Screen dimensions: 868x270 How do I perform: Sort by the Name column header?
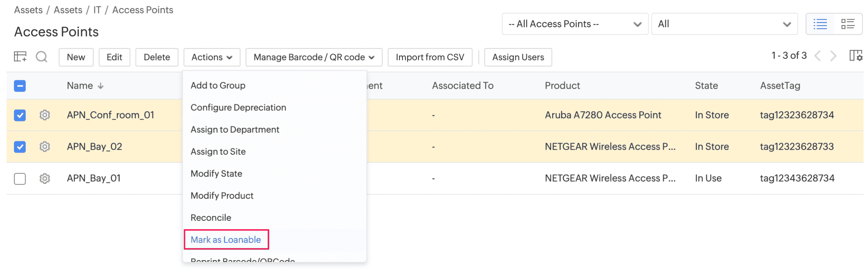click(x=80, y=86)
